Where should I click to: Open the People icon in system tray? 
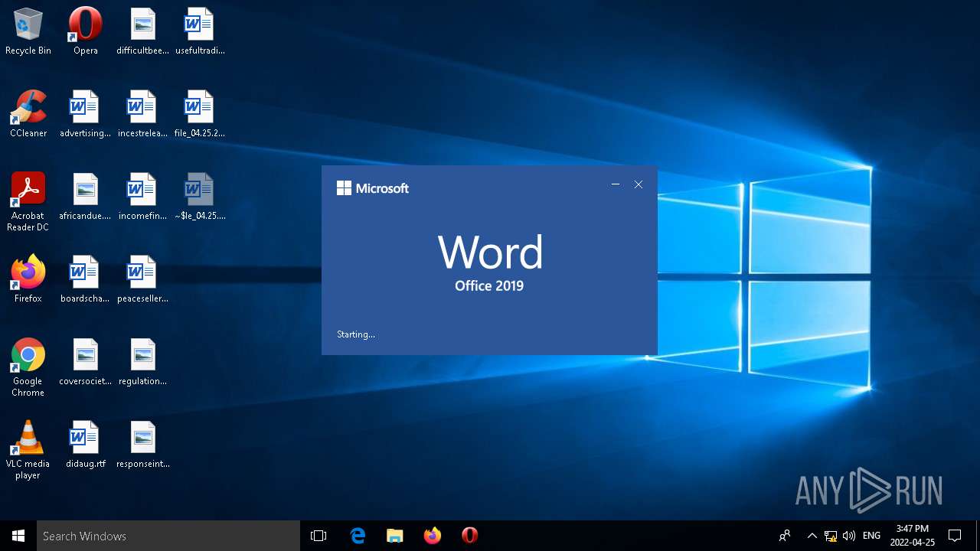click(x=785, y=536)
